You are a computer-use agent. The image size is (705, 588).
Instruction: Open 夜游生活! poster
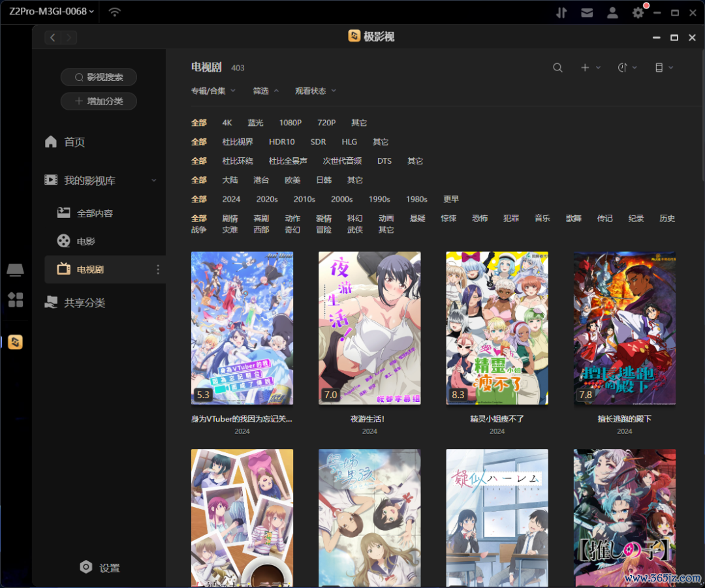[x=369, y=328]
